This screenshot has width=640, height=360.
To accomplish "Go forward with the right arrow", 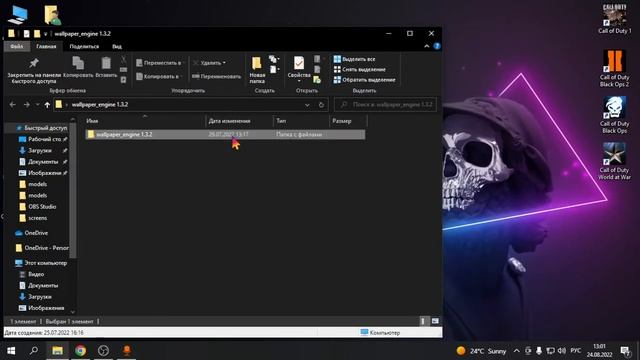I will tap(27, 105).
